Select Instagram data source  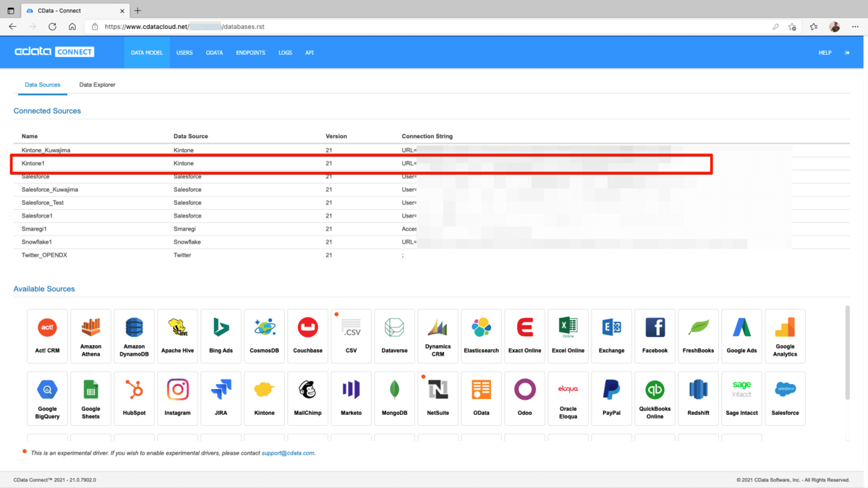pyautogui.click(x=177, y=398)
